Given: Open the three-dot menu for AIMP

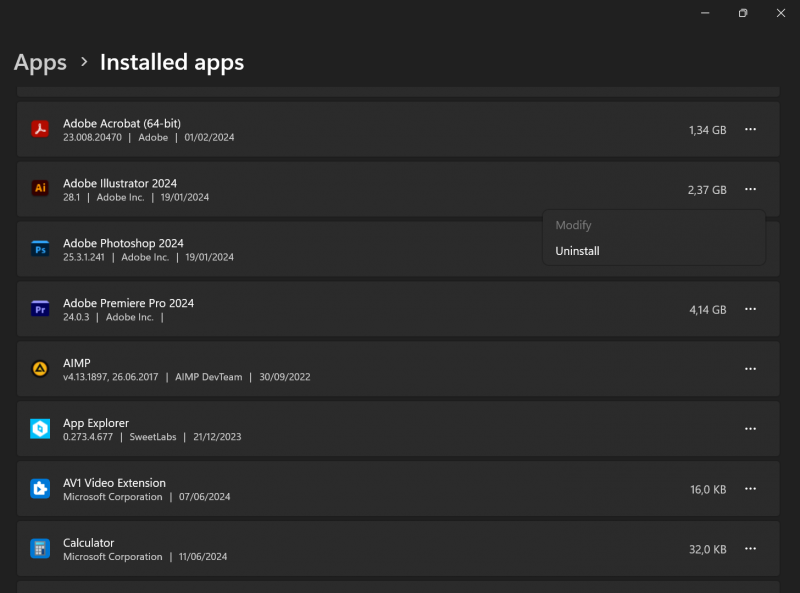Looking at the screenshot, I should (750, 369).
